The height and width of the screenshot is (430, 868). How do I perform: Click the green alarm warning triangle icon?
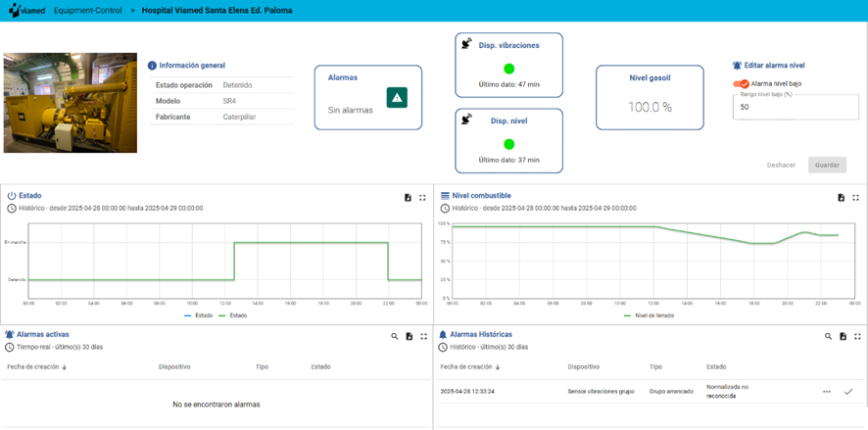point(397,97)
